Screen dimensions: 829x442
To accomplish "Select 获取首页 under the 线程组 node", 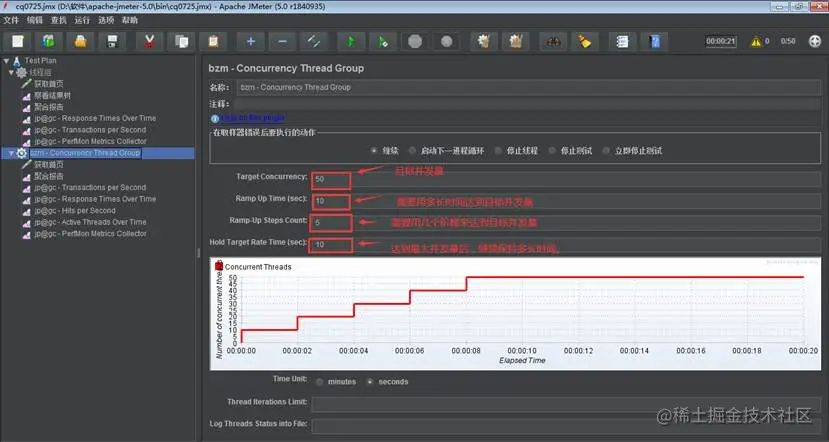I will coord(49,84).
